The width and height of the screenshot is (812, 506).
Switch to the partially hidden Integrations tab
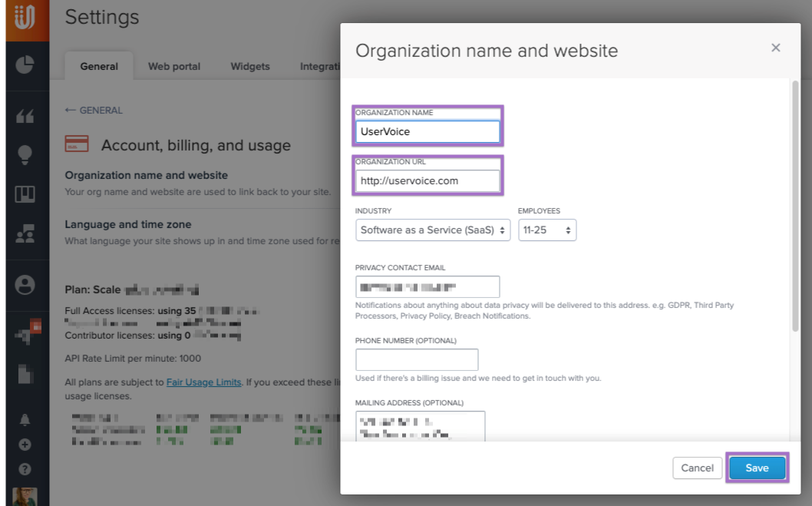pyautogui.click(x=320, y=66)
